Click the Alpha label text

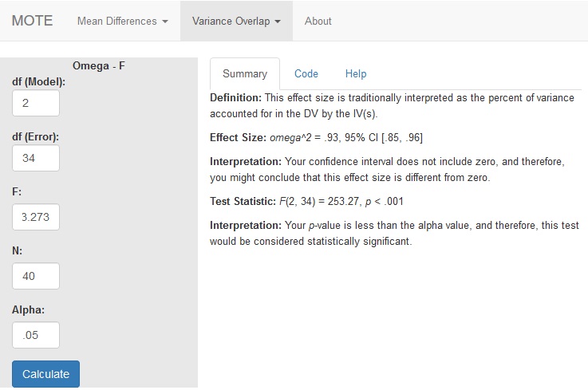28,309
